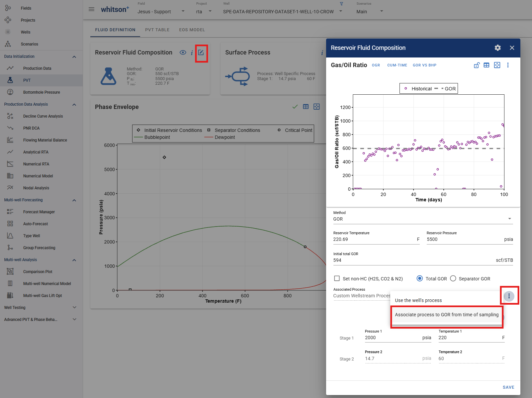Toggle Critical Point in Phase Envelope legend
Image resolution: width=532 pixels, height=398 pixels.
pyautogui.click(x=295, y=130)
